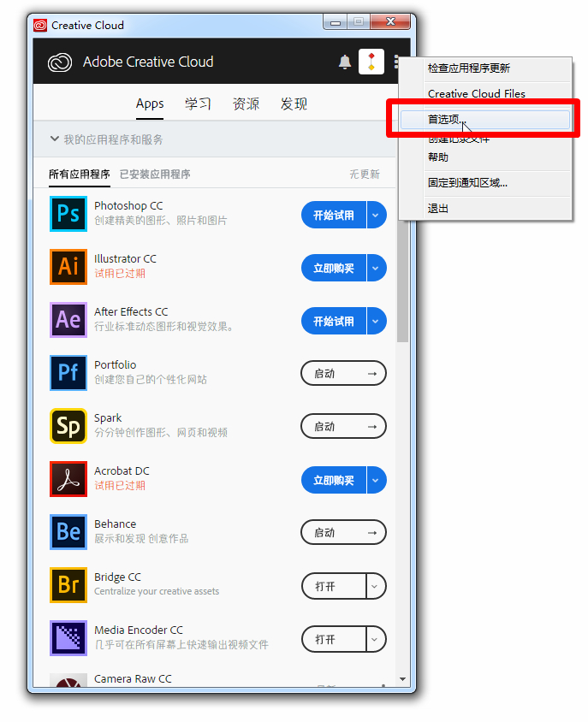This screenshot has width=588, height=722.
Task: Switch to the 发现 tab
Action: click(294, 104)
